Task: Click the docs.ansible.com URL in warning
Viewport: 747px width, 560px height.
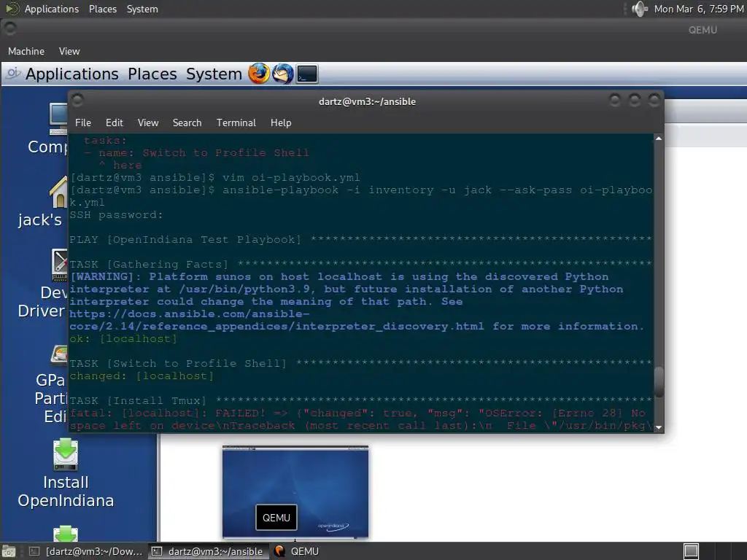Action: click(x=276, y=320)
